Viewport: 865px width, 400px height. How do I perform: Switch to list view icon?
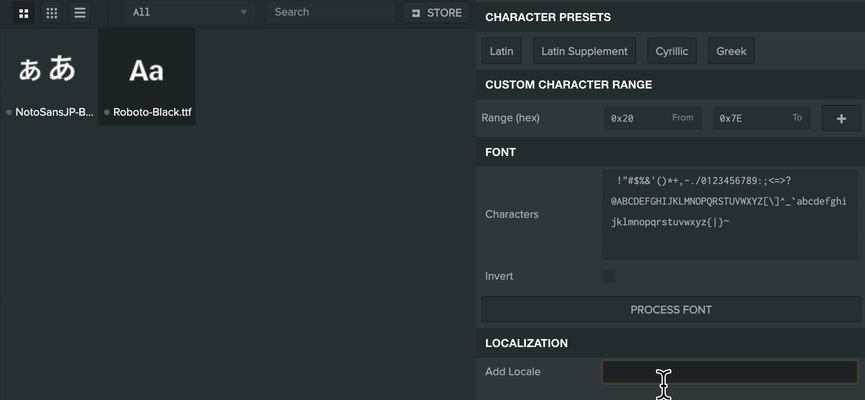(80, 13)
